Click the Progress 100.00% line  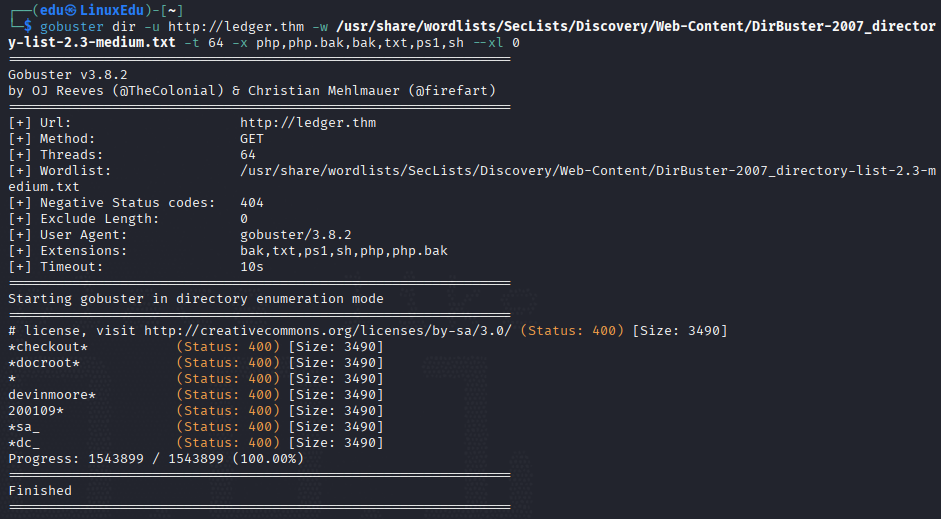156,458
